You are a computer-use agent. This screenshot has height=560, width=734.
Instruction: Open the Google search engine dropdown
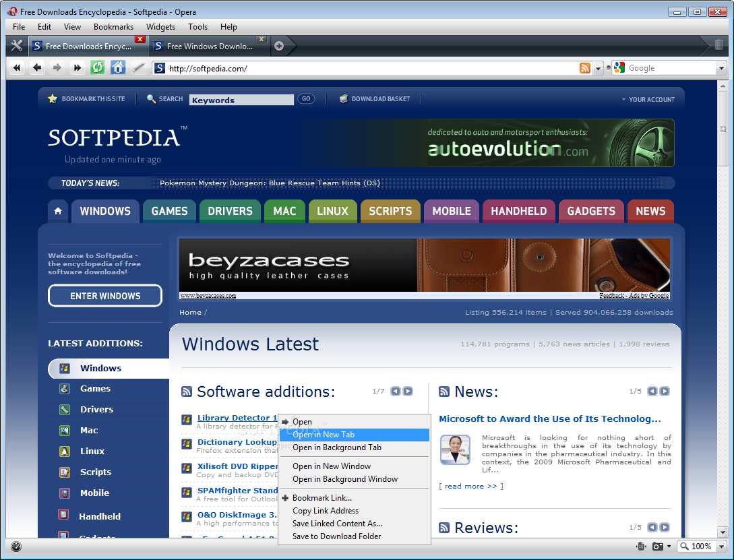(721, 68)
